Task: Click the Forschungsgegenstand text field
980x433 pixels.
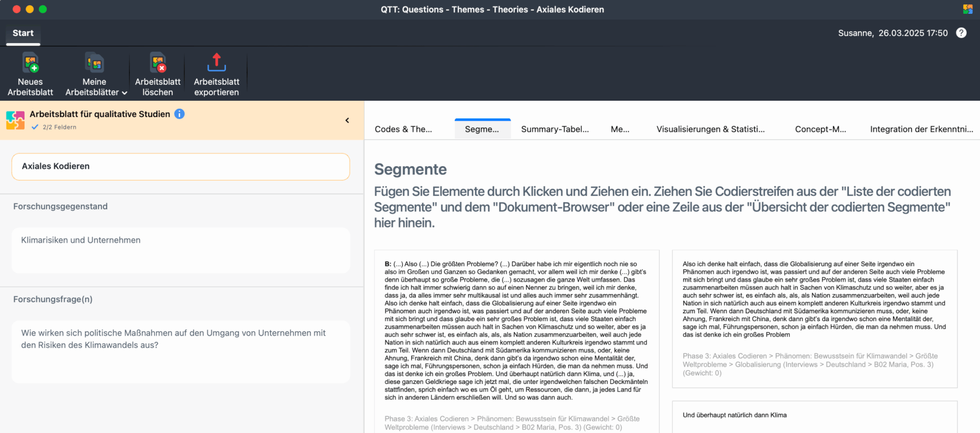Action: point(180,250)
